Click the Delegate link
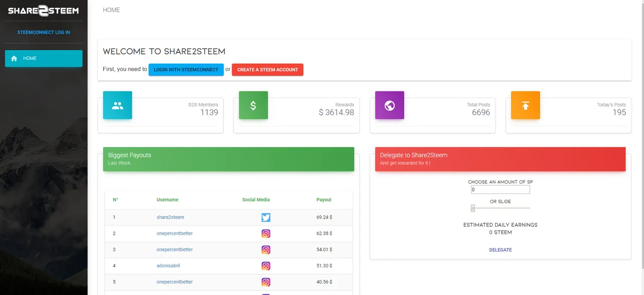The width and height of the screenshot is (644, 295). 501,250
